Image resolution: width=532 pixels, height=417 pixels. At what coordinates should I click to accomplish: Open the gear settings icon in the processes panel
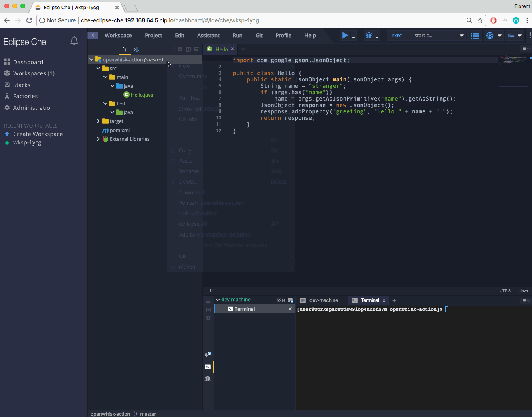pos(208,318)
